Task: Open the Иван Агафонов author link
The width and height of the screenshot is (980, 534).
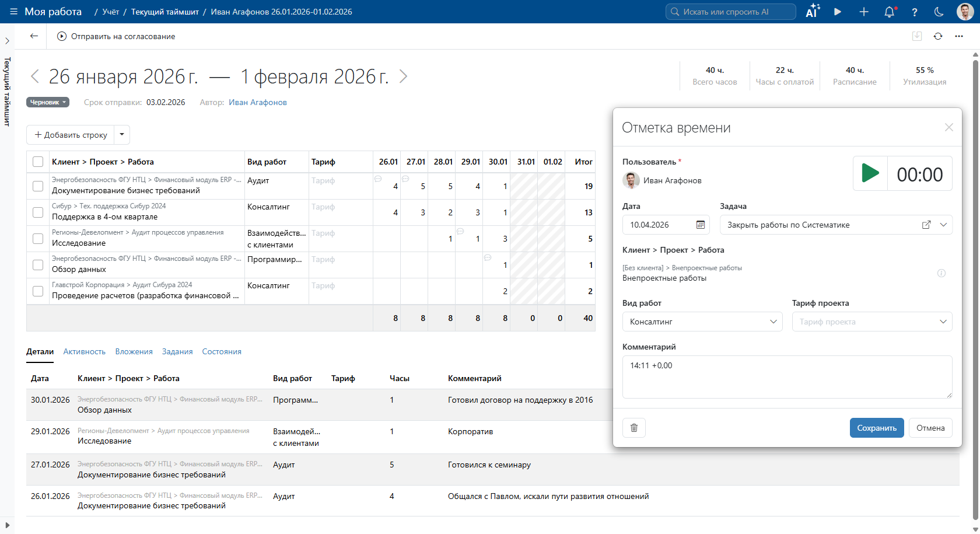Action: tap(257, 102)
